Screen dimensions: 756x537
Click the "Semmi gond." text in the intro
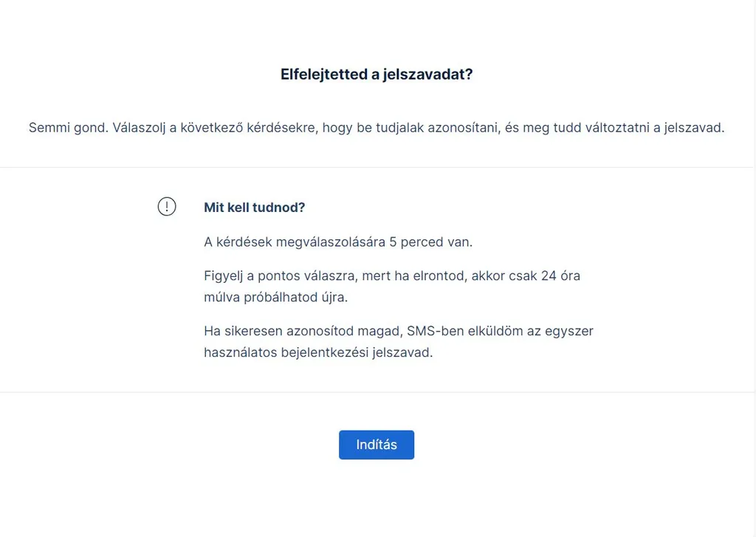tap(69, 128)
